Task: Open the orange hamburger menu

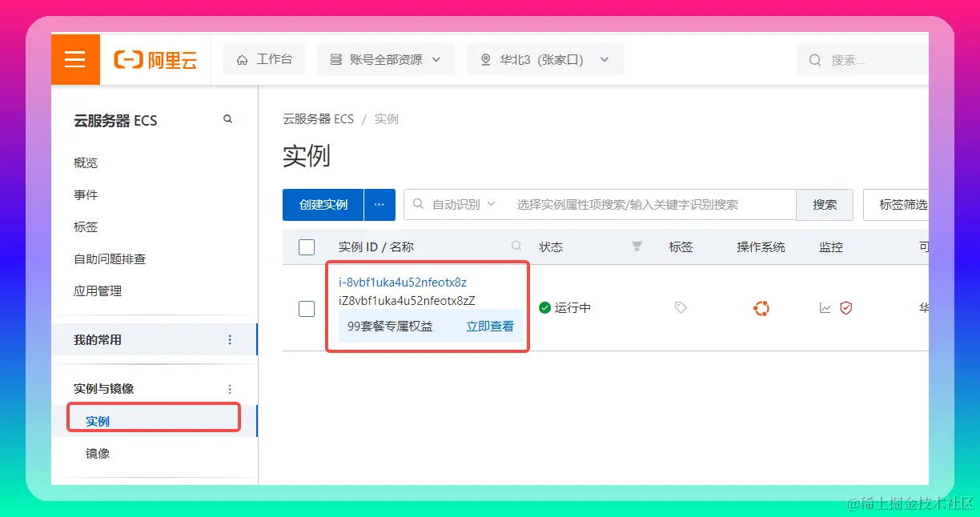Action: coord(75,59)
